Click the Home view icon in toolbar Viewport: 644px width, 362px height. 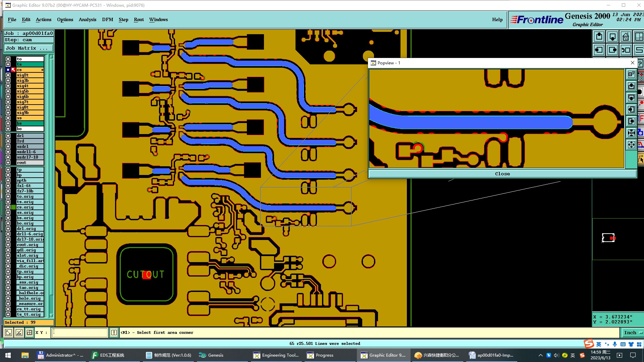tap(626, 37)
